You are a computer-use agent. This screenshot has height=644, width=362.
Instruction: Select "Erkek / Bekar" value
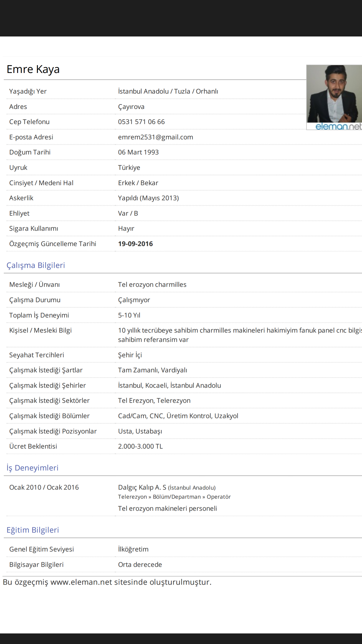[x=138, y=183]
